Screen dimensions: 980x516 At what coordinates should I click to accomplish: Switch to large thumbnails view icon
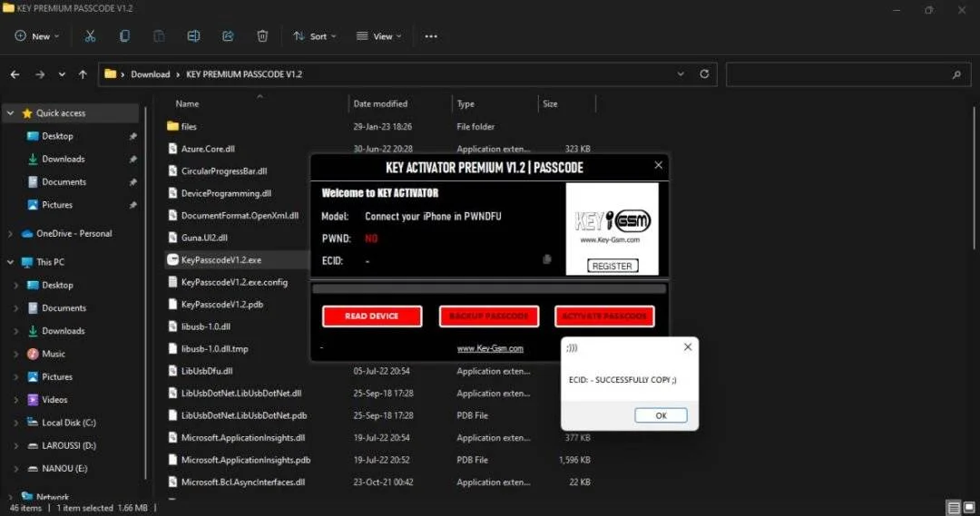(969, 507)
